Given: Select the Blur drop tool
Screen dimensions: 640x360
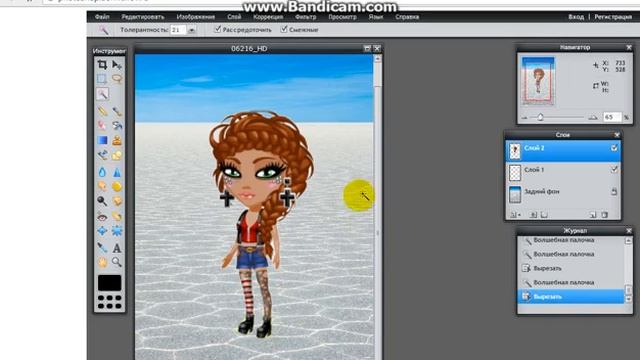Looking at the screenshot, I should 102,172.
